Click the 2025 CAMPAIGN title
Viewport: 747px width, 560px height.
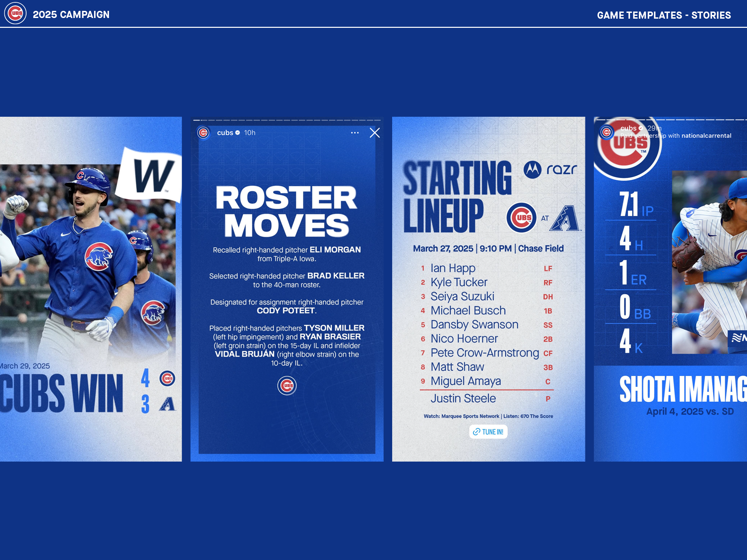point(71,15)
